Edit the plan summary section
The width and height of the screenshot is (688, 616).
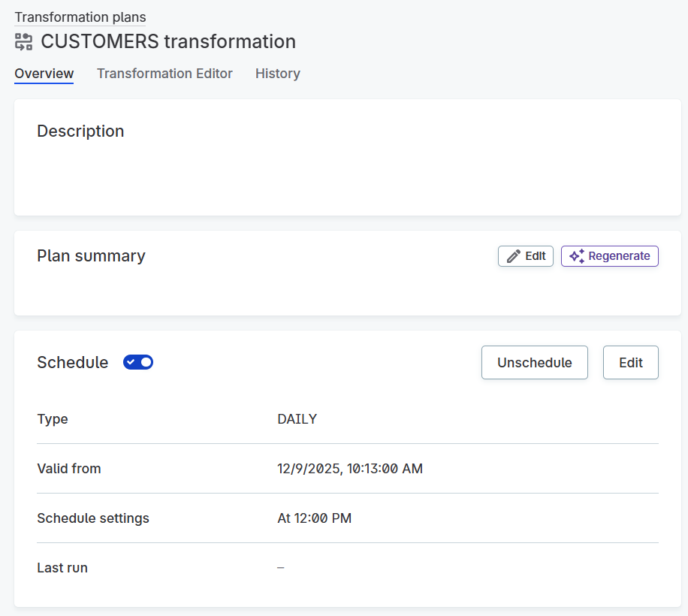(x=525, y=255)
